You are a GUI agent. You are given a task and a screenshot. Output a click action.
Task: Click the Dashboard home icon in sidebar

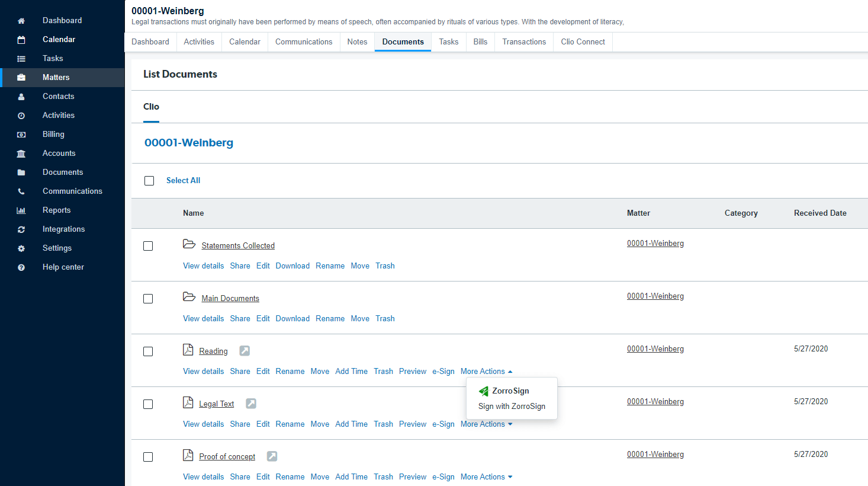[x=21, y=21]
